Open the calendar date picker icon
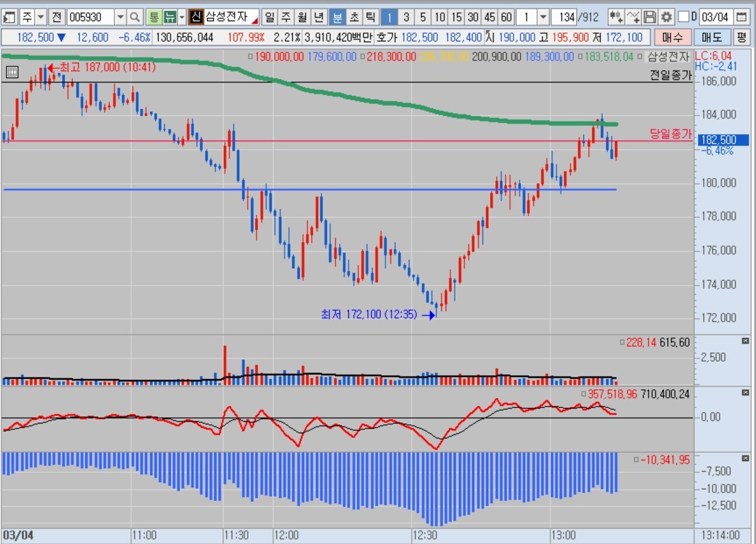This screenshot has width=756, height=544. (x=741, y=17)
